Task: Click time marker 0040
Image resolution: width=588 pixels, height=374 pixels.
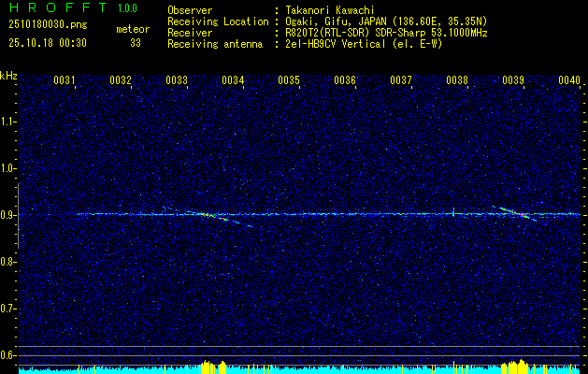Action: pyautogui.click(x=569, y=79)
